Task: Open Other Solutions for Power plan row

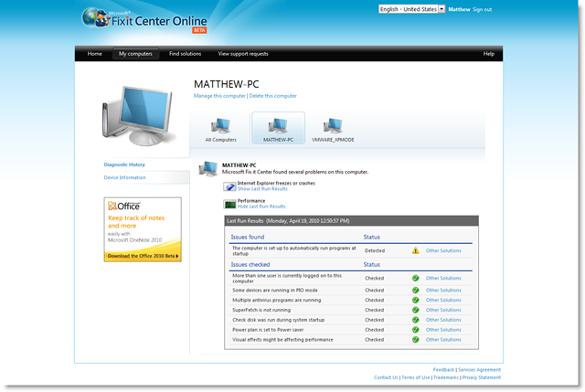Action: pyautogui.click(x=443, y=330)
